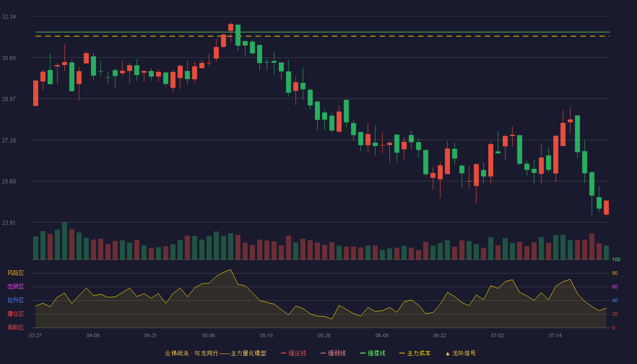Toggle the 强撑线 legend entry
Image resolution: width=637 pixels, height=364 pixels.
tap(373, 353)
